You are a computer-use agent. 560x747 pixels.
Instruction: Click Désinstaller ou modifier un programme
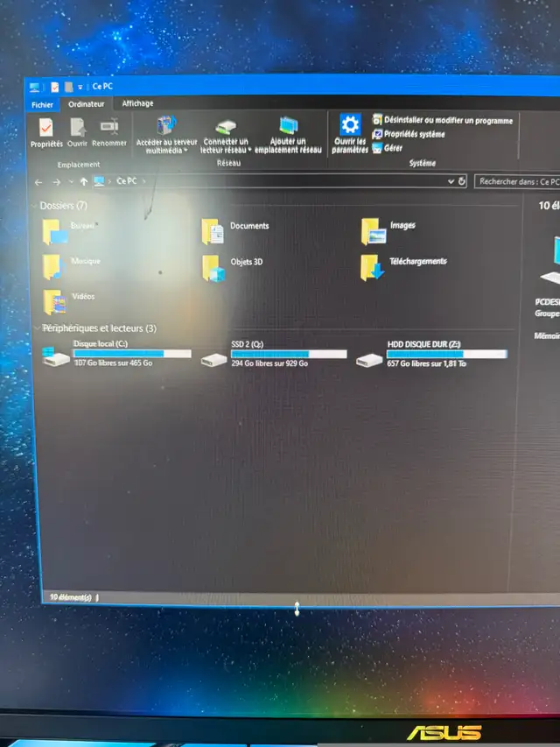tap(443, 120)
